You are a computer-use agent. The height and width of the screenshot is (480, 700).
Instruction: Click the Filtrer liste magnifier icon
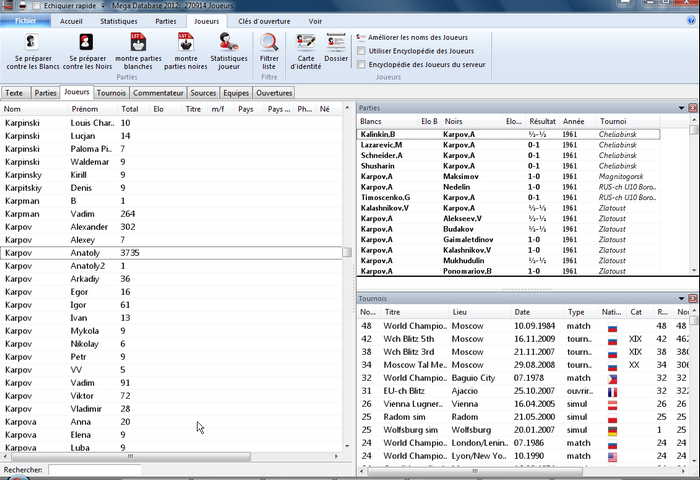[269, 43]
